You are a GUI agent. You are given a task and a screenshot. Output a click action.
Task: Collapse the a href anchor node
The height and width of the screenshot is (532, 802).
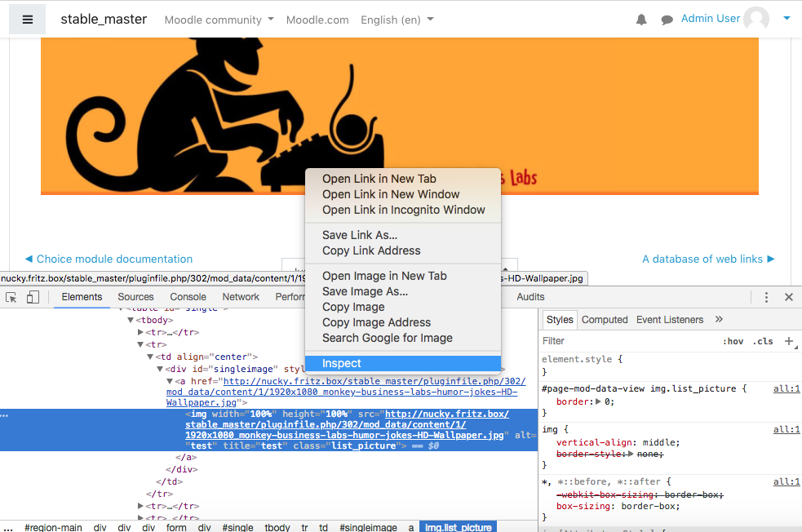(x=170, y=382)
